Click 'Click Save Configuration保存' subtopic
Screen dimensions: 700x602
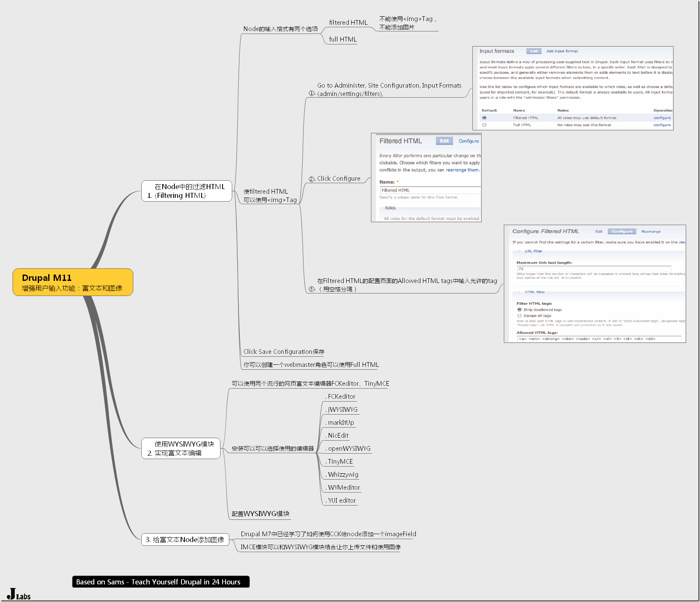(x=284, y=352)
